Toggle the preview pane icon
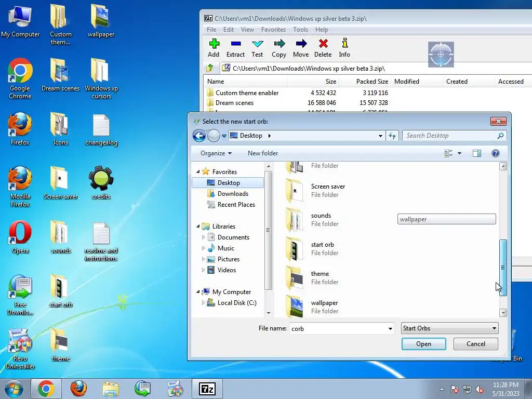Viewport: 532px width, 399px height. coord(477,153)
